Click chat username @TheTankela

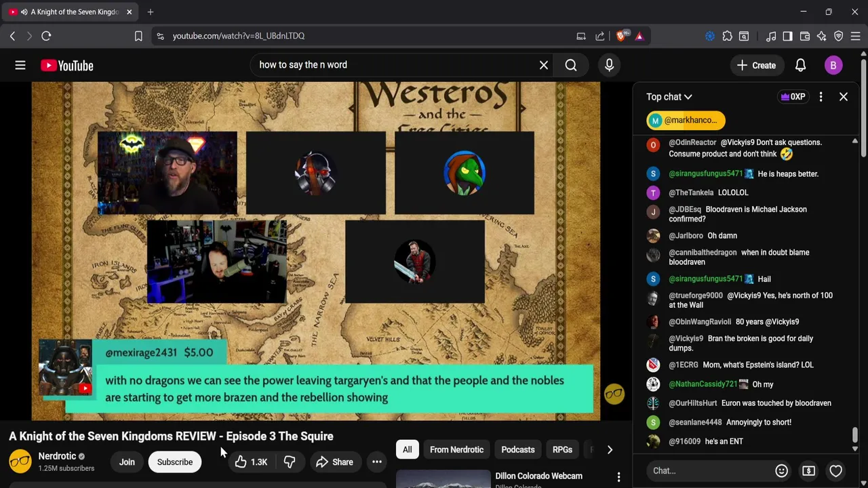pos(691,192)
